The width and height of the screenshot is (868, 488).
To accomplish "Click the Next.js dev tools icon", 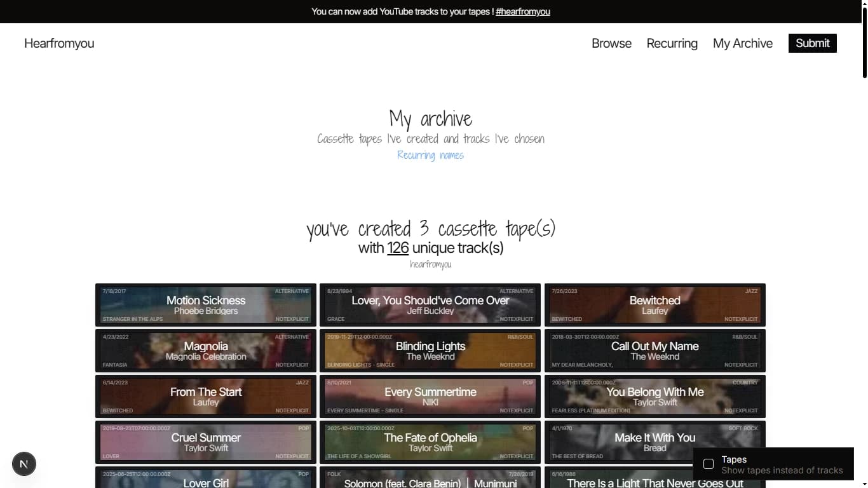I will [24, 464].
